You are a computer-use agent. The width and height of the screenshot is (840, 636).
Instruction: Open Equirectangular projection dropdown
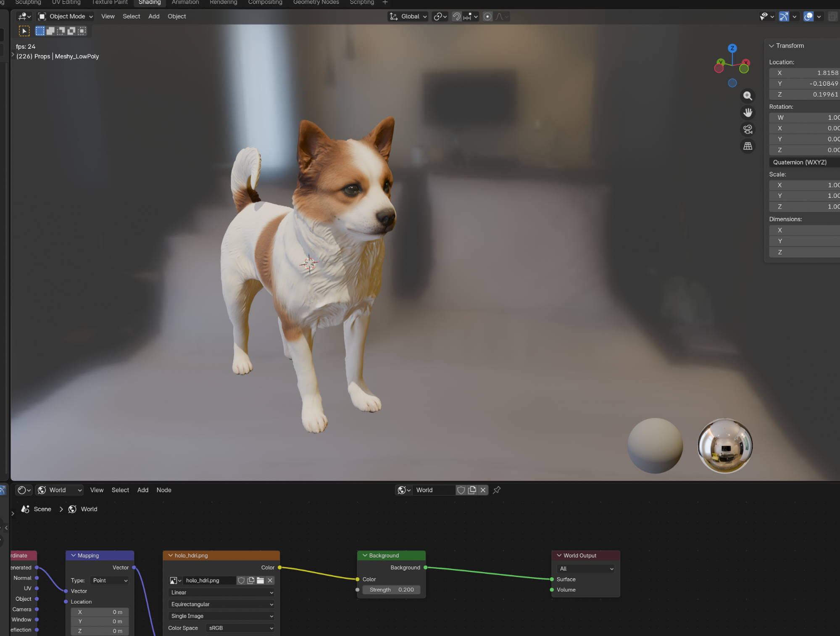click(221, 604)
